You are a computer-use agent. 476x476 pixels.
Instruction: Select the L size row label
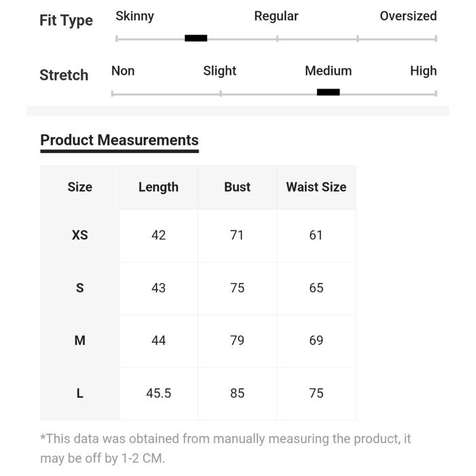80,393
